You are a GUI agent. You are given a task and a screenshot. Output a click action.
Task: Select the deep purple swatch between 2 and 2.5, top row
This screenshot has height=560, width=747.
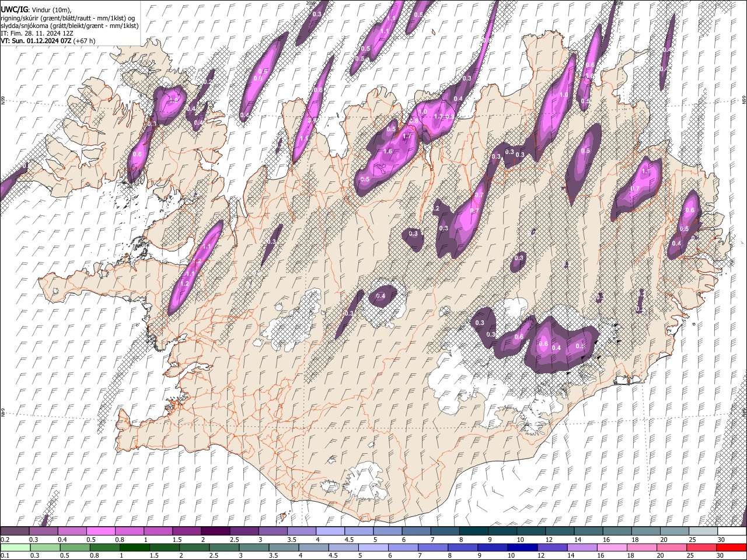215,531
